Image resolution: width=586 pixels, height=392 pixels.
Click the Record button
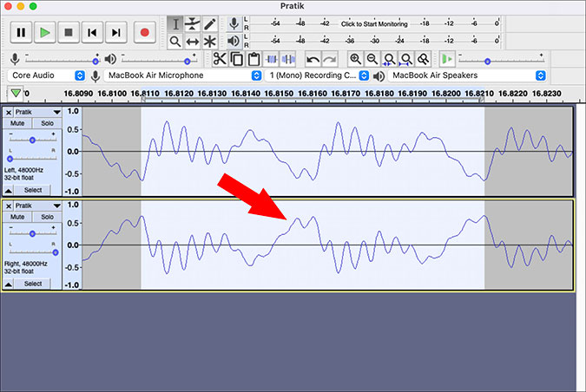[x=145, y=32]
